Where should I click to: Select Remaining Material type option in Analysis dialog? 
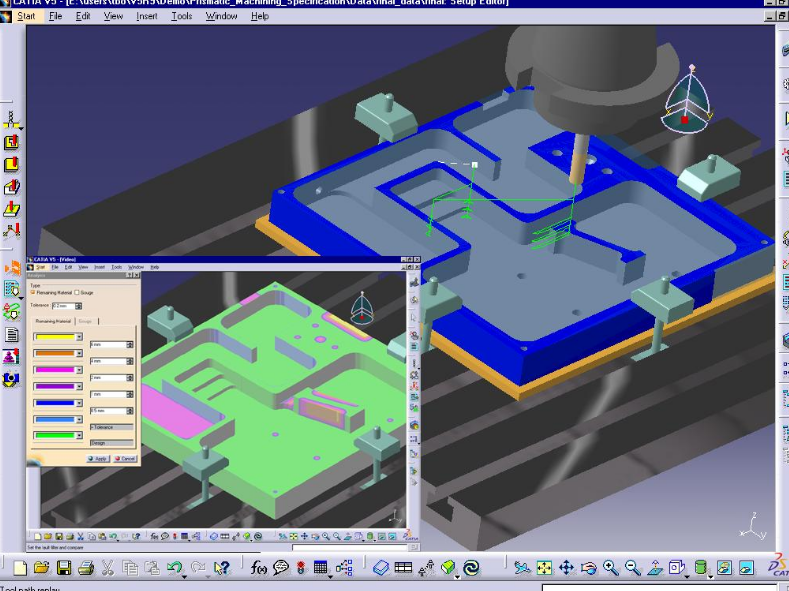click(33, 292)
